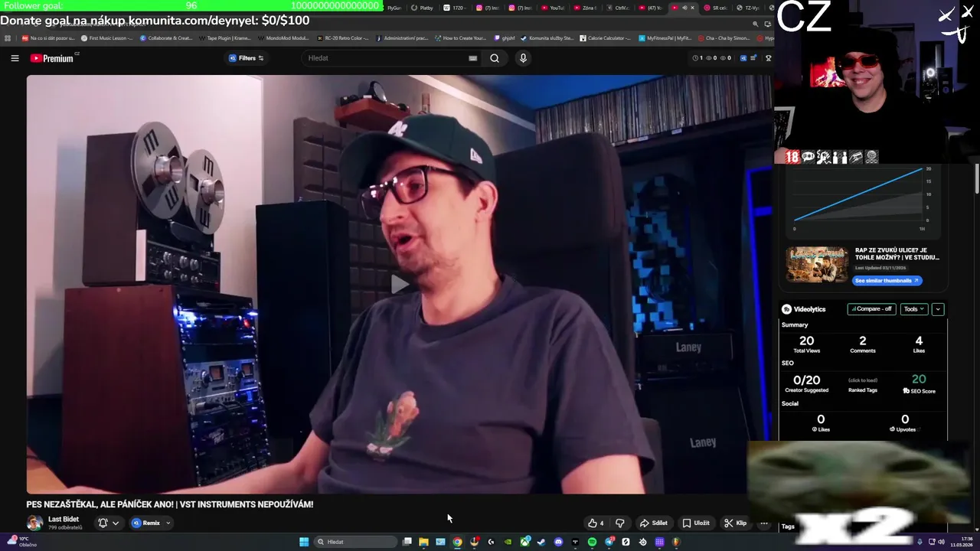Switch to the TZ-Vyc browser tab
980x551 pixels.
tap(749, 8)
